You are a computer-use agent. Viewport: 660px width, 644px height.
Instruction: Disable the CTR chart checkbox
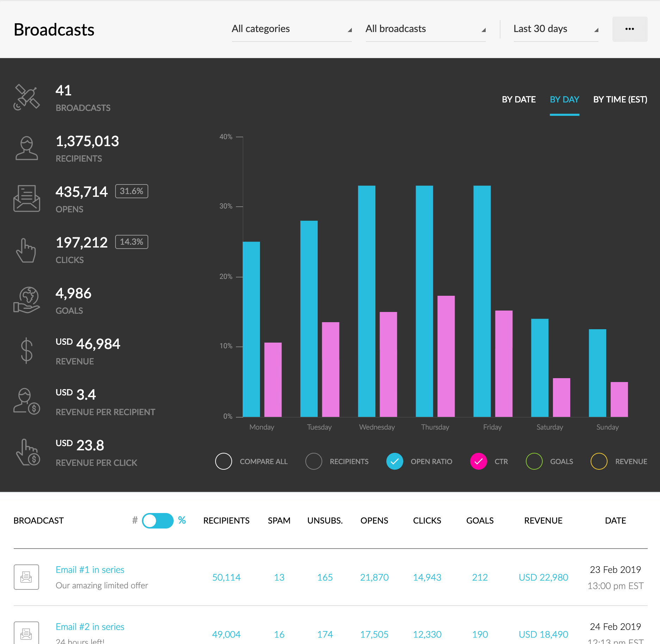tap(478, 461)
